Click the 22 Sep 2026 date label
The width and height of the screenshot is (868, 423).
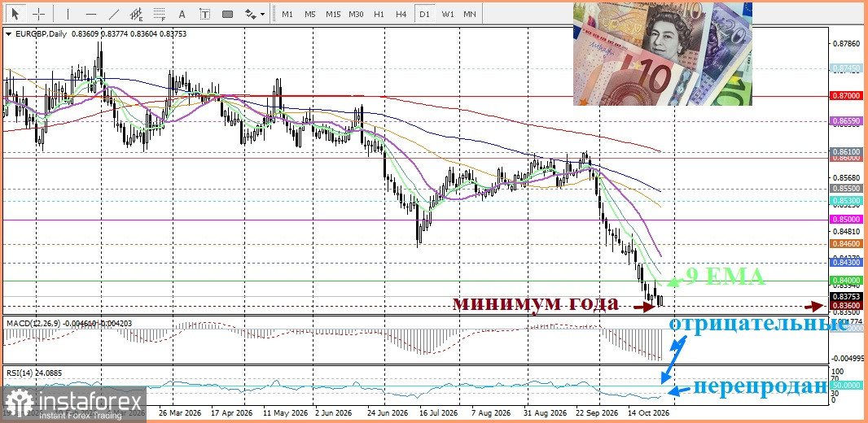(598, 413)
